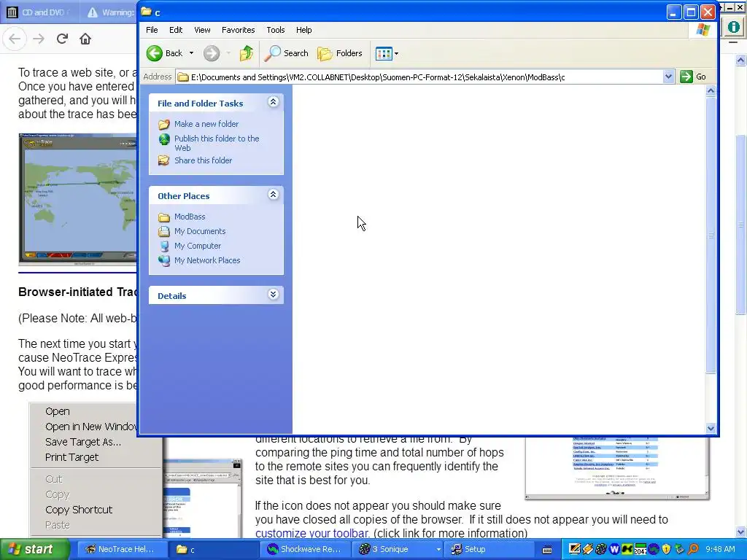Click Share this folder
Screen dimensions: 747x560
pos(203,160)
